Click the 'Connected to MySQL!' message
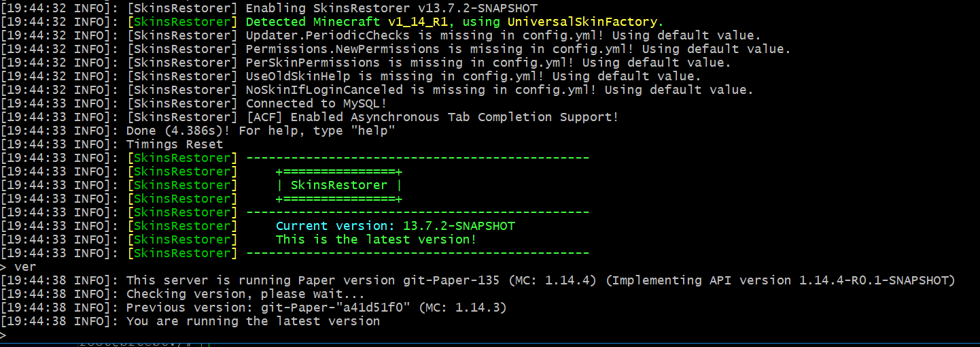980x347 pixels. pos(316,103)
